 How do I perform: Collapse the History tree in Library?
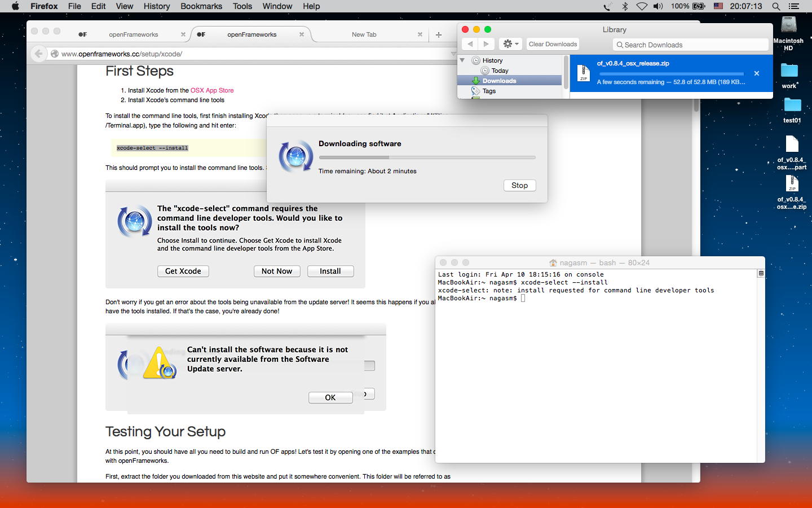point(462,60)
